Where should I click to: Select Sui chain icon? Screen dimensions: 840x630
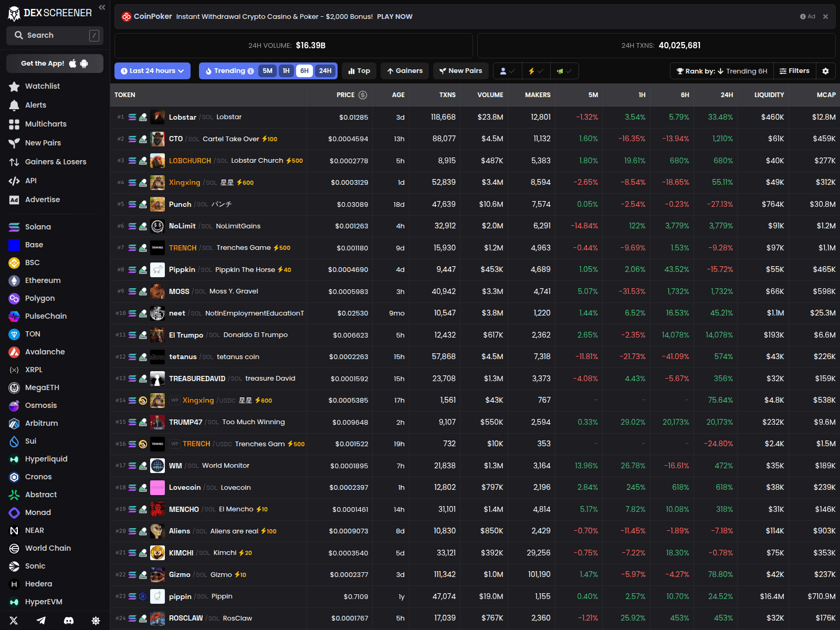[14, 441]
